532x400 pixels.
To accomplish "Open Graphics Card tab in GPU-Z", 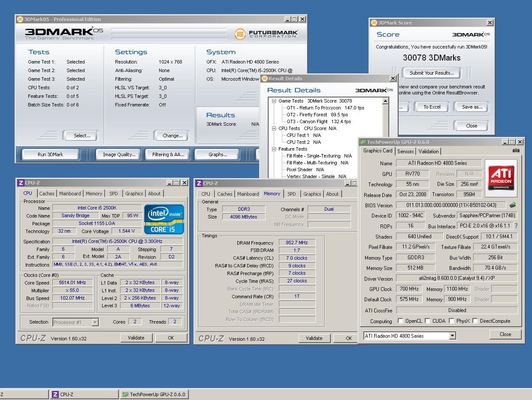I will (x=378, y=151).
